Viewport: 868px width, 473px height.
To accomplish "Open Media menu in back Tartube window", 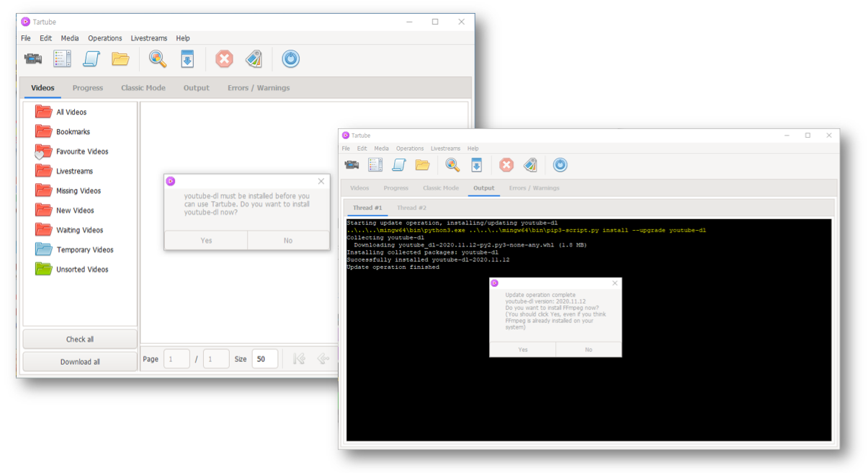I will [70, 38].
